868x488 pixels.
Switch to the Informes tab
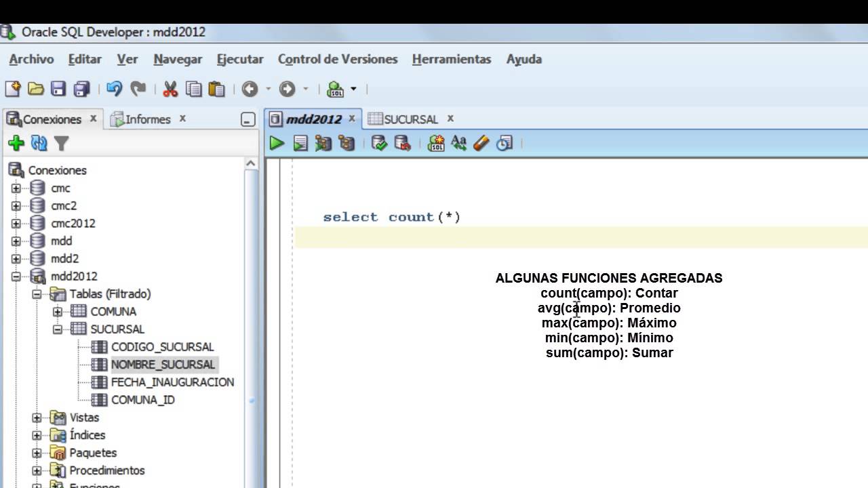(x=148, y=119)
